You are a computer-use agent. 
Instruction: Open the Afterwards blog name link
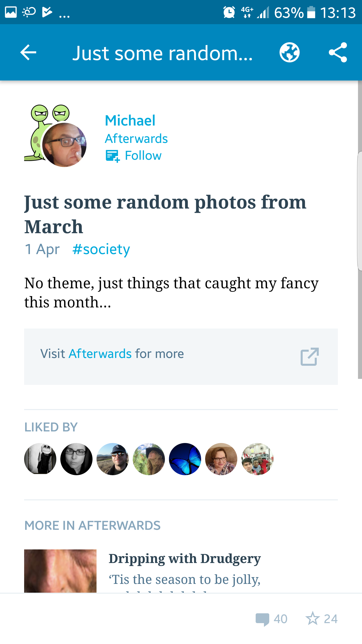(x=136, y=139)
